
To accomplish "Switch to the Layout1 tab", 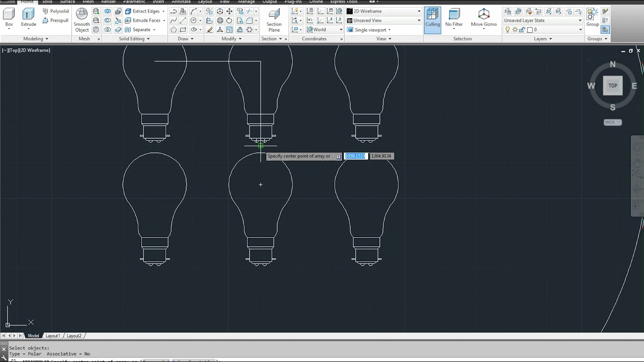I will coord(53,335).
